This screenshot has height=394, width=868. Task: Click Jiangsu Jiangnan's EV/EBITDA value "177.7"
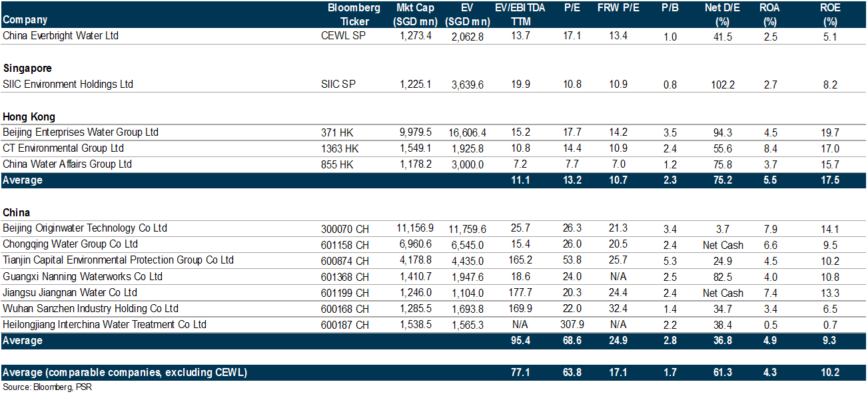tap(520, 292)
